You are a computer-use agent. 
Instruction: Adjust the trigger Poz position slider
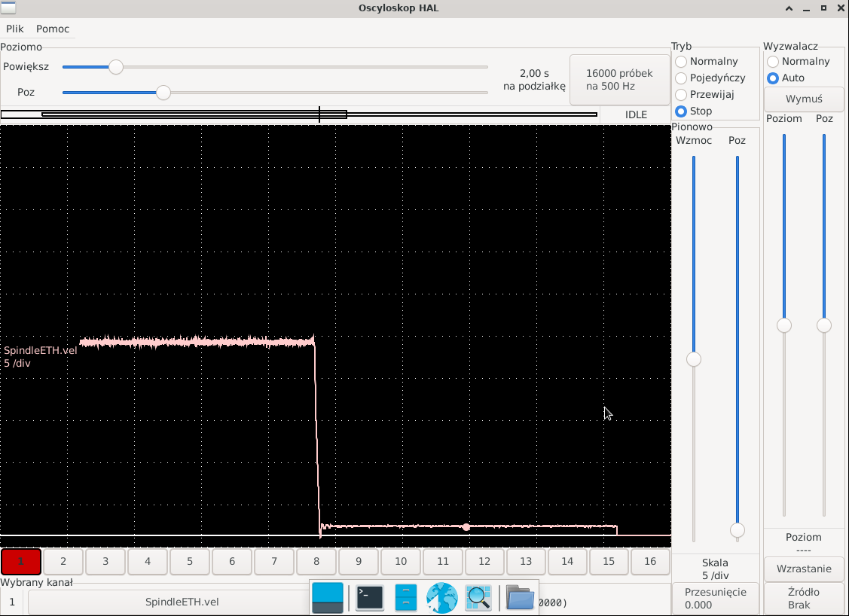pos(824,325)
